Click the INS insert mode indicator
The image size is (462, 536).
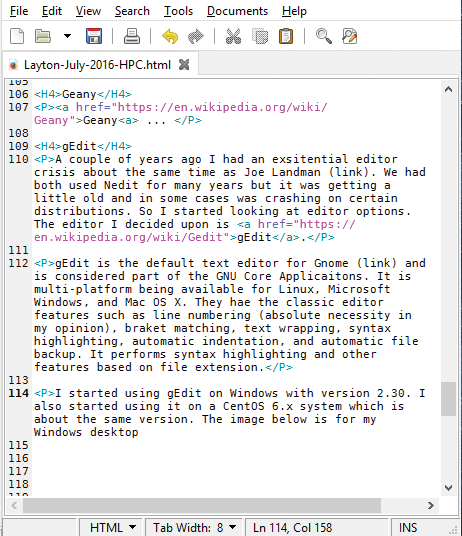point(408,527)
